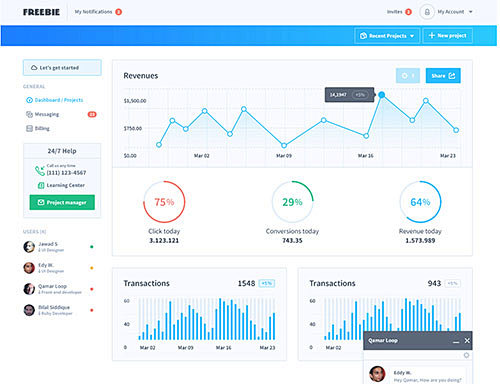
Task: Click the 75% Click today progress ring
Action: [x=164, y=202]
